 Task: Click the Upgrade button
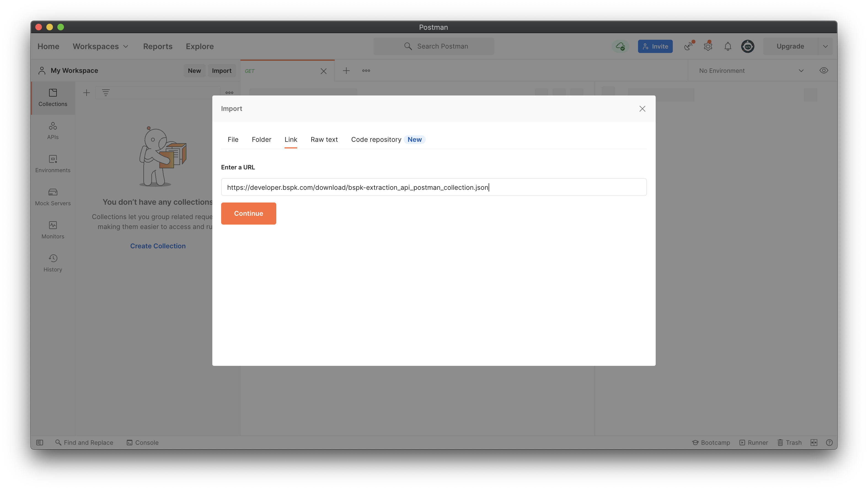point(790,46)
